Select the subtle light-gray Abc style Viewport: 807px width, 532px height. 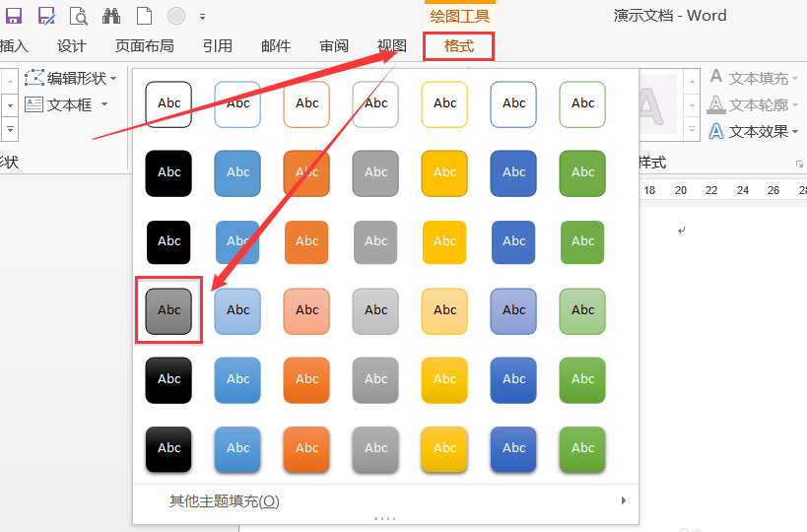(x=375, y=311)
